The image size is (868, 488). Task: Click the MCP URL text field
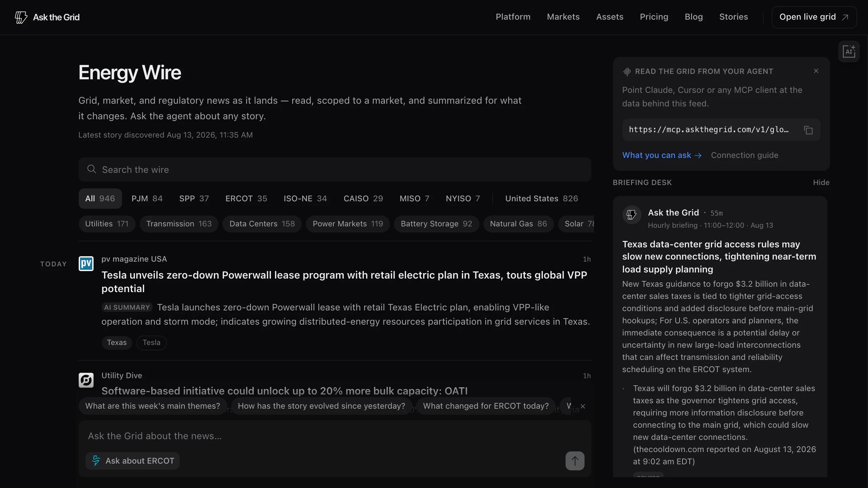pos(709,130)
